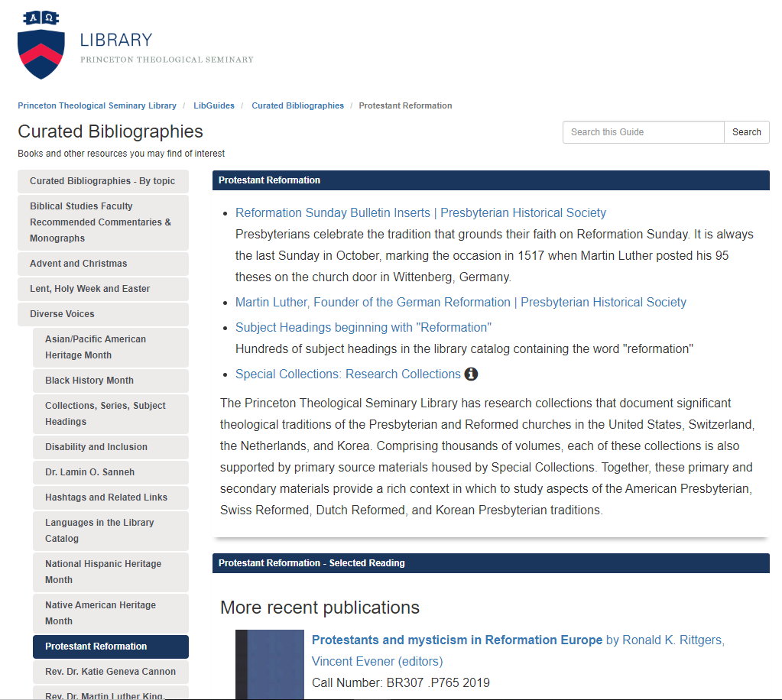Click Books and other resources subtitle text
Image resolution: width=782 pixels, height=700 pixels.
pyautogui.click(x=122, y=154)
